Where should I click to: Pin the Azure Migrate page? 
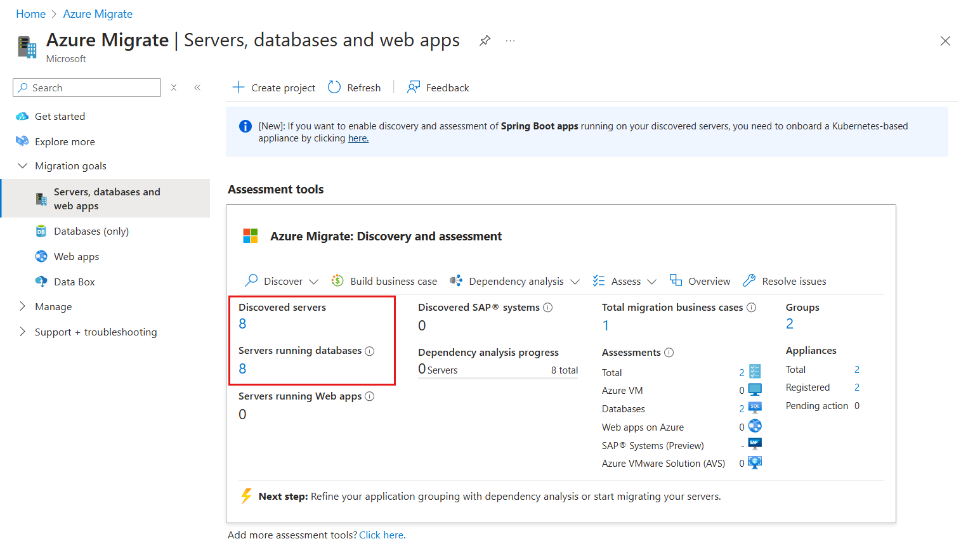coord(485,41)
